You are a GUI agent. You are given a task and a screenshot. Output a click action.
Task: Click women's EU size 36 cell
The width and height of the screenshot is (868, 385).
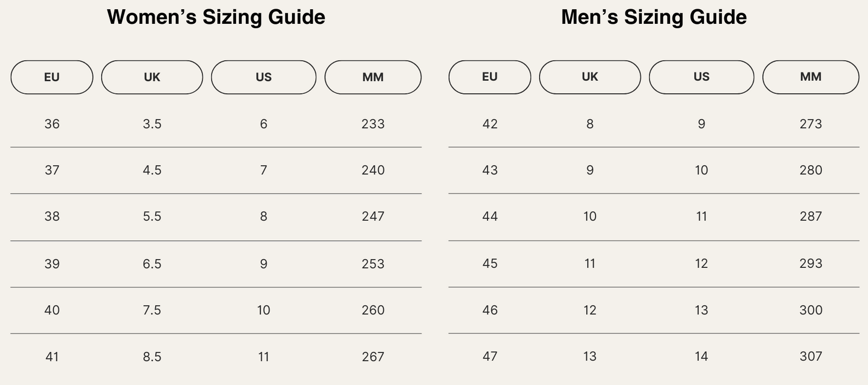pyautogui.click(x=52, y=124)
